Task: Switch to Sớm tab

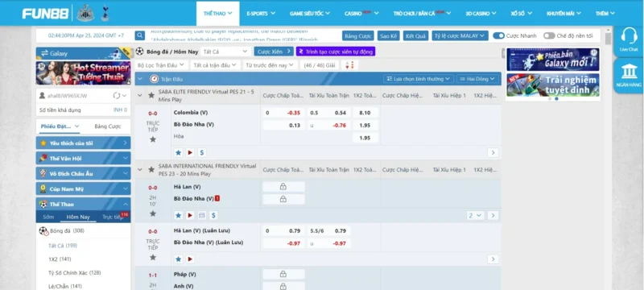Action: click(x=48, y=217)
